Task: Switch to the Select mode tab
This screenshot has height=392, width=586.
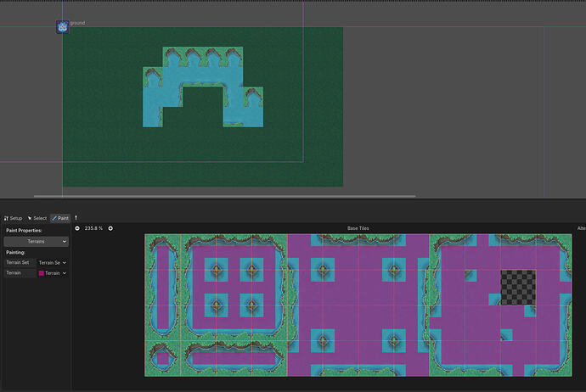Action: tap(37, 218)
